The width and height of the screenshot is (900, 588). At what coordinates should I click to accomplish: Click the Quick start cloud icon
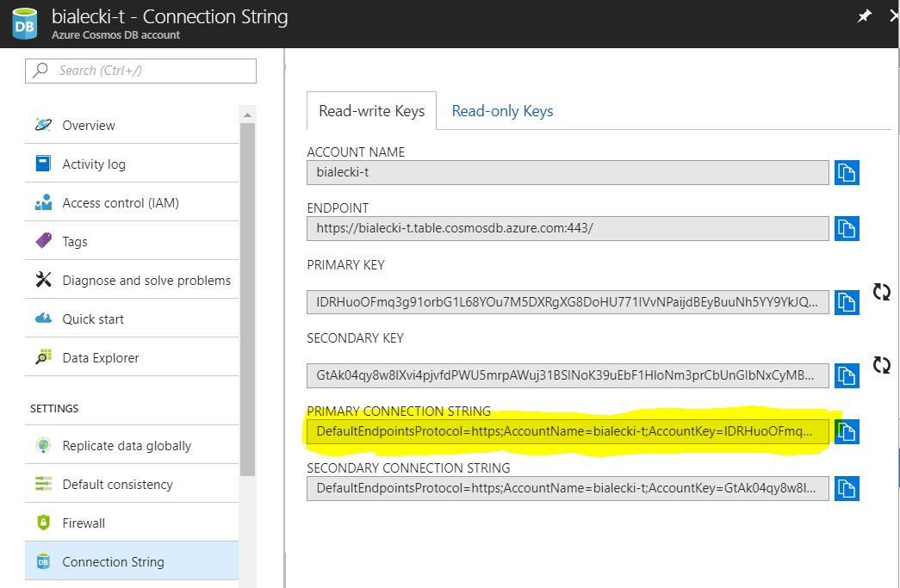point(43,318)
